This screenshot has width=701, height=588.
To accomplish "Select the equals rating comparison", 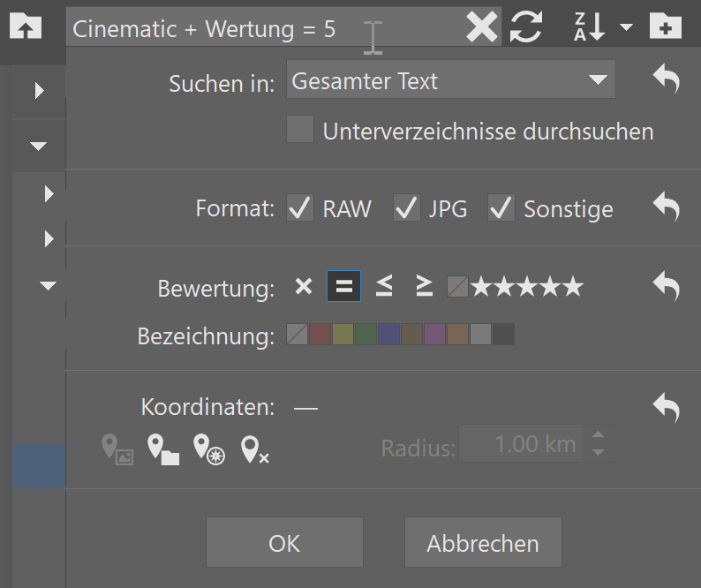I will click(343, 286).
